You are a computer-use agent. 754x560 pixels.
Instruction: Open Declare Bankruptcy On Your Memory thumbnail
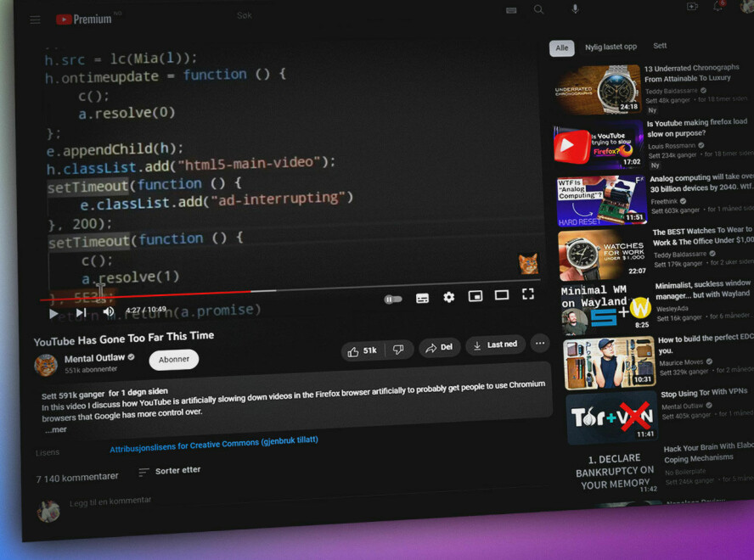click(616, 472)
